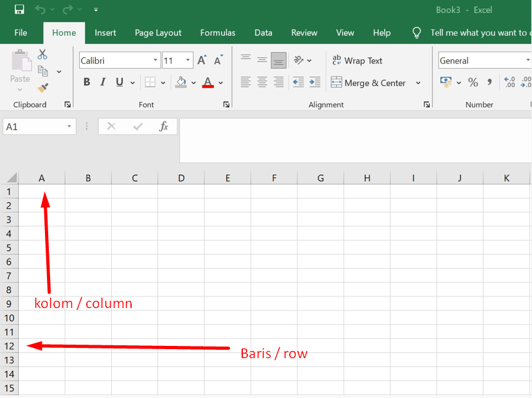This screenshot has height=398, width=532.
Task: Select the column D header
Action: click(181, 178)
